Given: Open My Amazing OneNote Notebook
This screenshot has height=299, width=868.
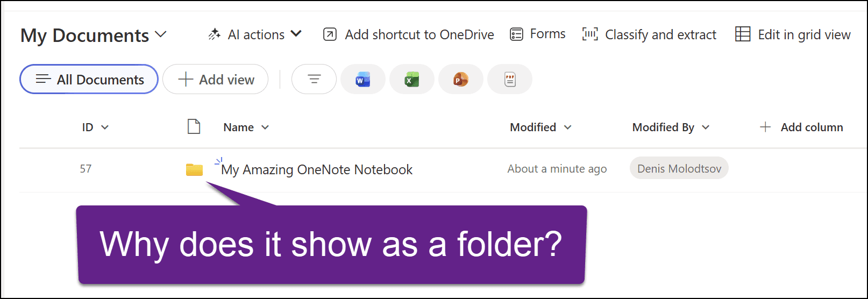Looking at the screenshot, I should coord(317,169).
